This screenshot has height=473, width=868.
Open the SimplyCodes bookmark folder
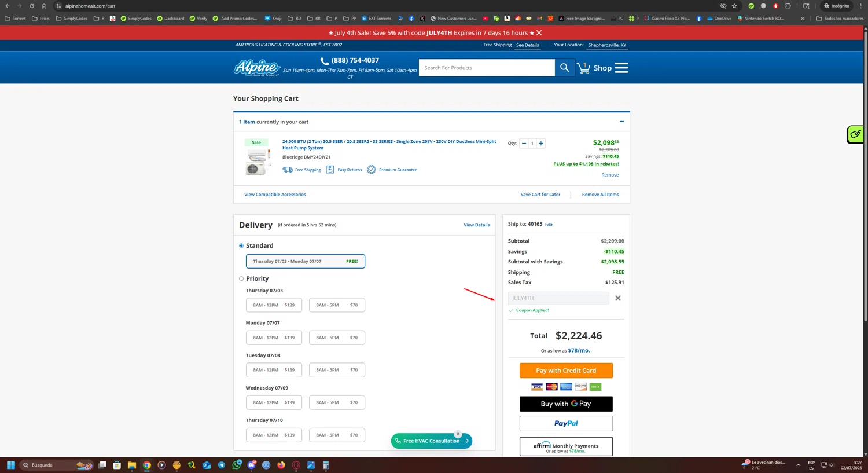pos(72,19)
